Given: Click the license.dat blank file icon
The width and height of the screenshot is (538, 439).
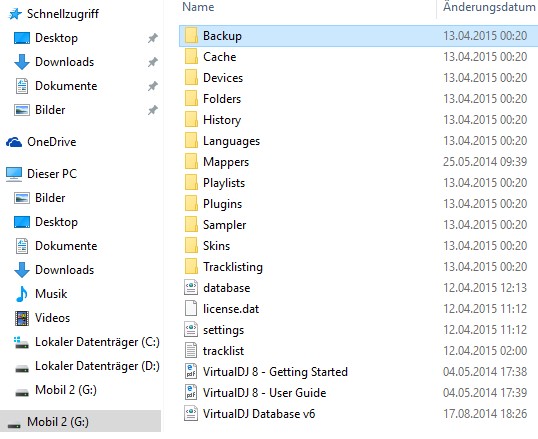Looking at the screenshot, I should click(x=191, y=309).
